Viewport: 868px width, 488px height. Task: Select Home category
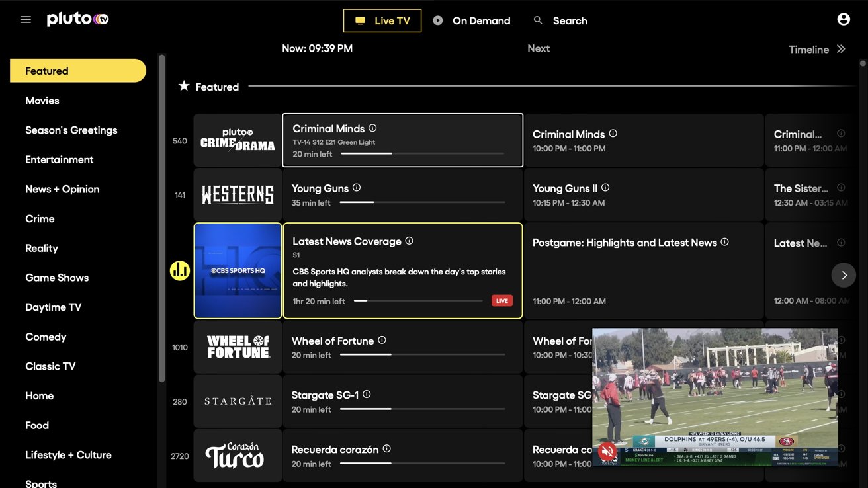pyautogui.click(x=40, y=396)
